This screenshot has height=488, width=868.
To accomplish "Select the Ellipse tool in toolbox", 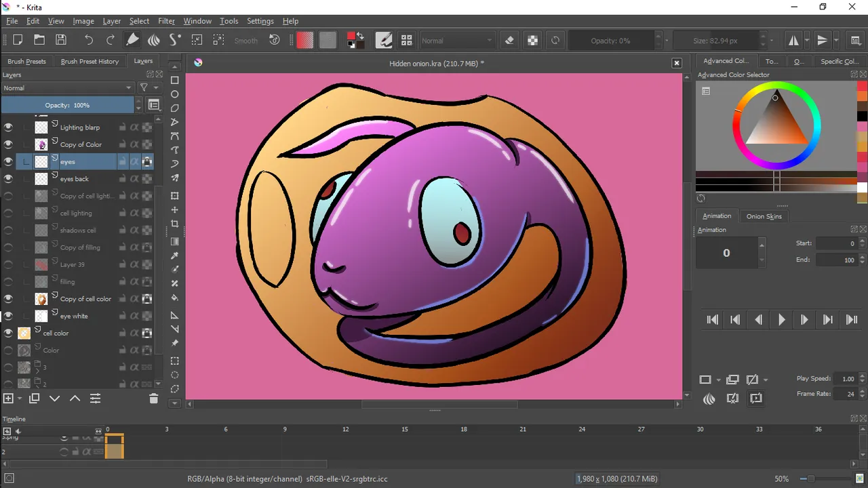I will click(x=174, y=94).
